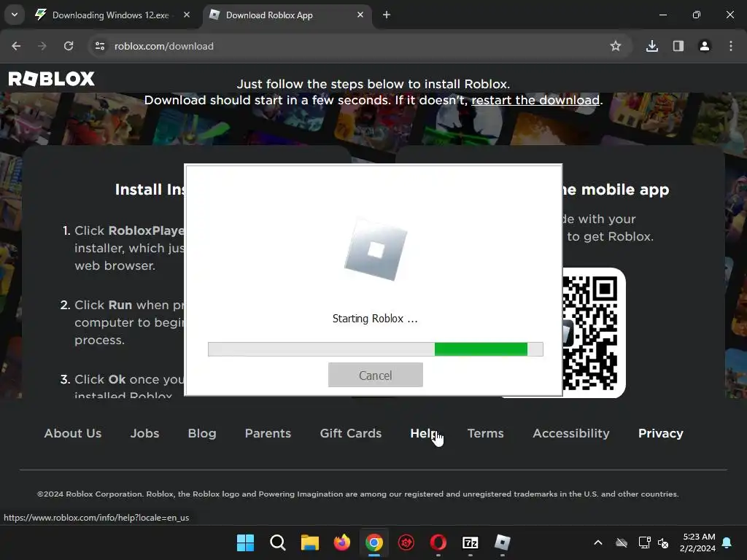Open the Chrome three-dot menu
The image size is (747, 560).
click(731, 46)
